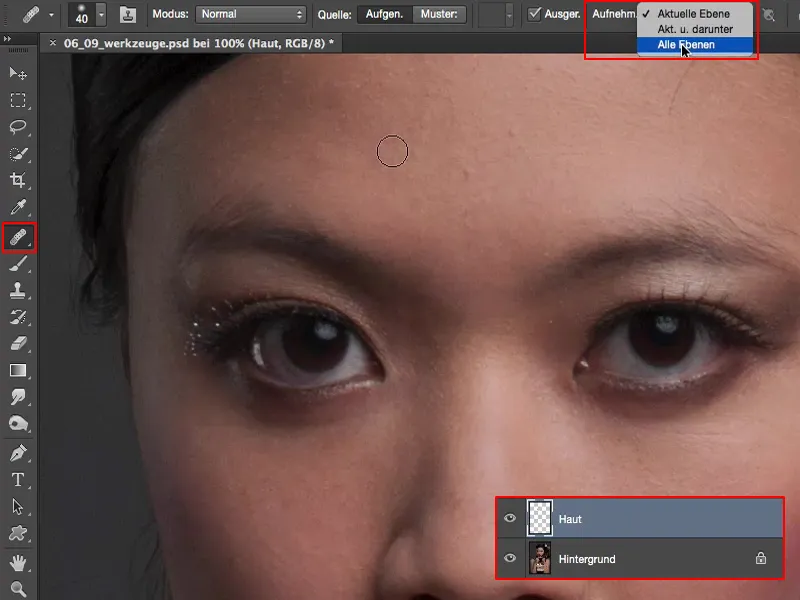The image size is (800, 600).
Task: Select the Move tool
Action: (x=18, y=74)
